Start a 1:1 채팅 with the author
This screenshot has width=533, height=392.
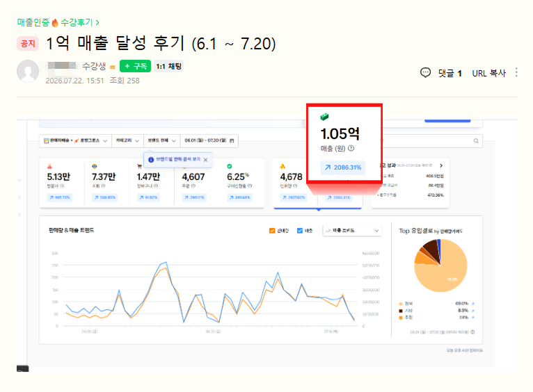pos(169,66)
